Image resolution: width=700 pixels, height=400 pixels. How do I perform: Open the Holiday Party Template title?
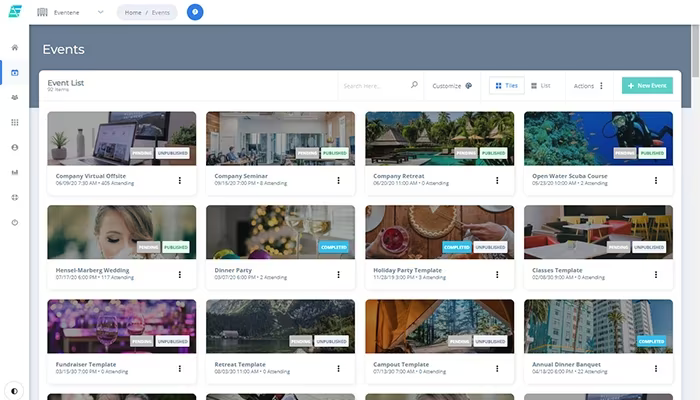click(407, 270)
